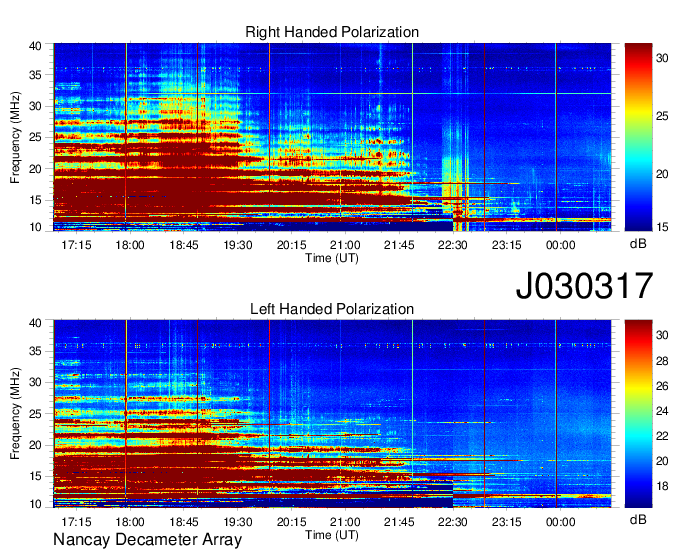Click the 25 label on right-handed color bar
680x552 pixels.
[662, 116]
